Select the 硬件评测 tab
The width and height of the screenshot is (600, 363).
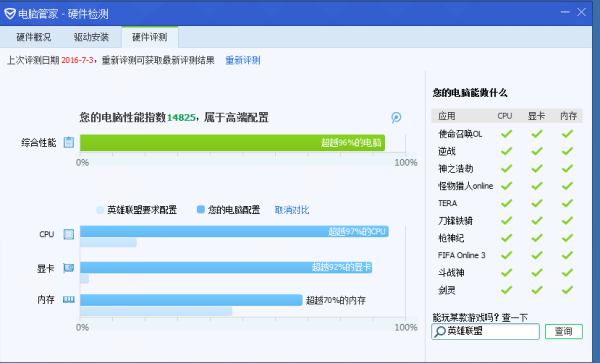pyautogui.click(x=150, y=37)
